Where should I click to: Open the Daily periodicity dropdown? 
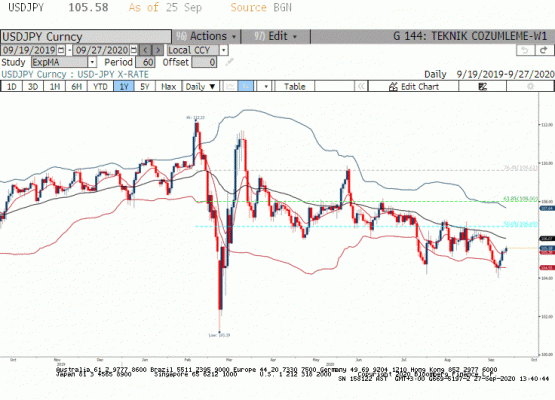click(x=200, y=86)
